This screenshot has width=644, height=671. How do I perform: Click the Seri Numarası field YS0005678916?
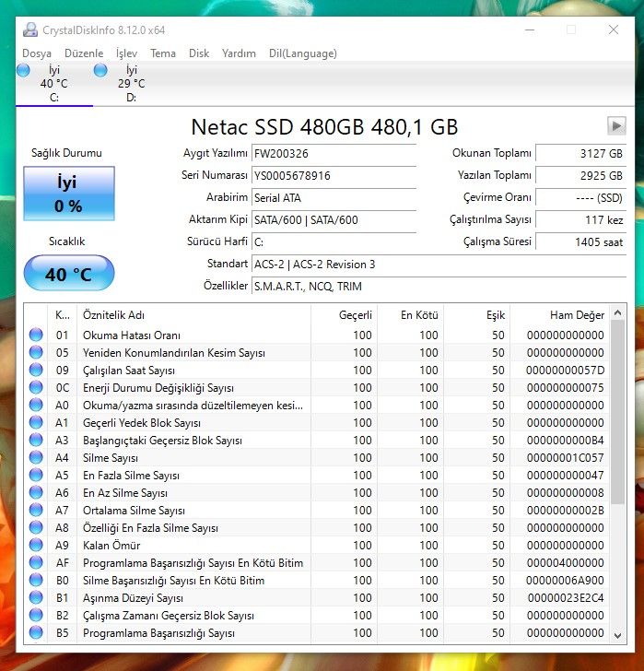point(334,176)
